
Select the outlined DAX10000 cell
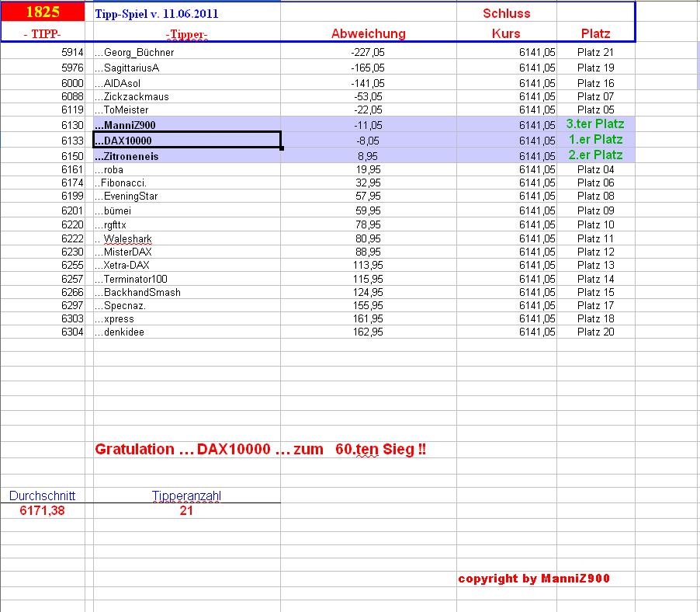coord(187,140)
